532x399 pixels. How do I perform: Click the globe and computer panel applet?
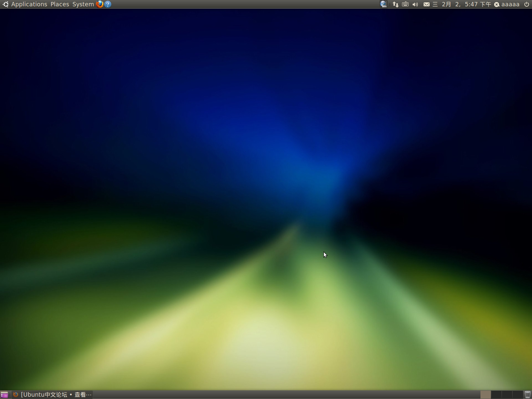[x=384, y=4]
